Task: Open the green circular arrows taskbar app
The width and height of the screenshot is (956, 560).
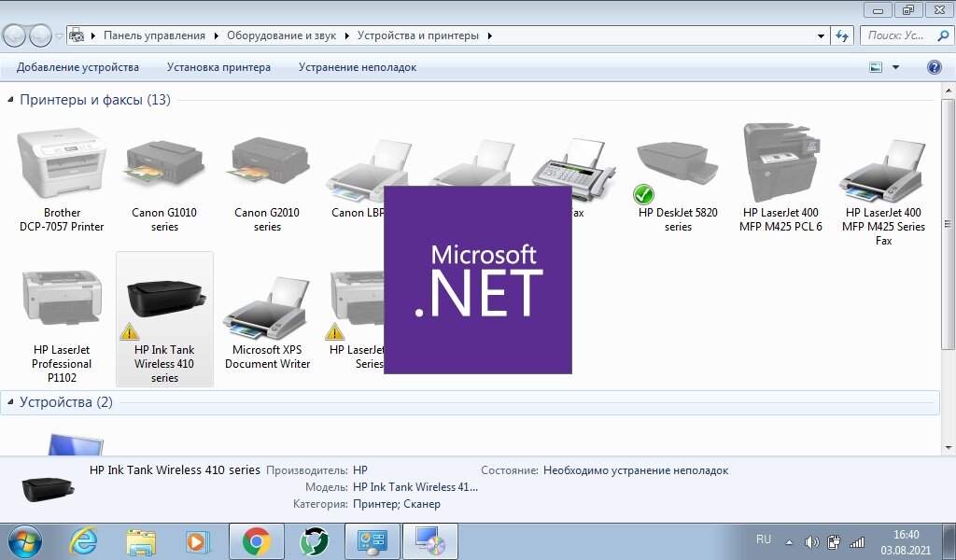Action: [x=314, y=541]
